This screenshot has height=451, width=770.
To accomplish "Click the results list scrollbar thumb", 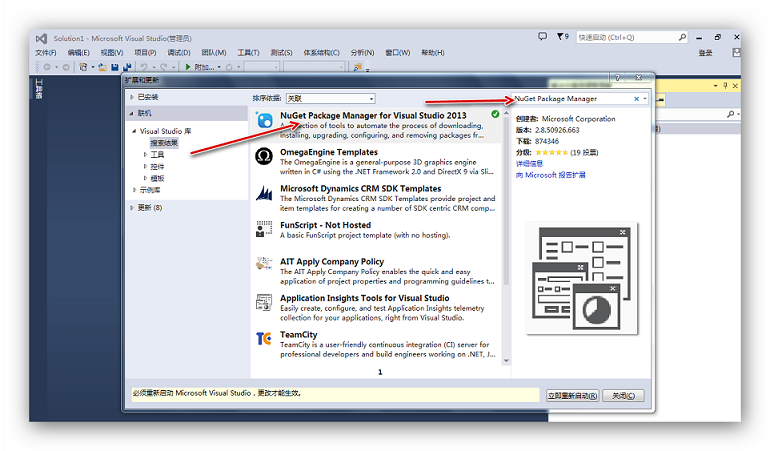I will 506,200.
